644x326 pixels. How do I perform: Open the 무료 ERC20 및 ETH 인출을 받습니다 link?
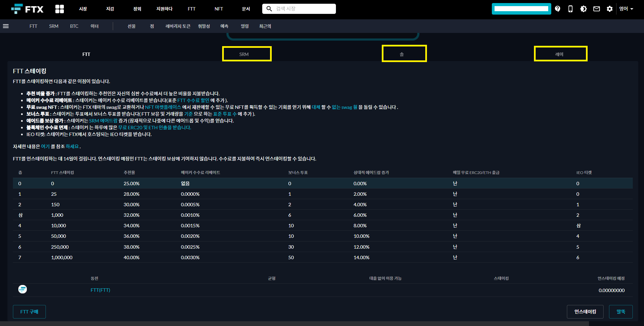pos(155,128)
